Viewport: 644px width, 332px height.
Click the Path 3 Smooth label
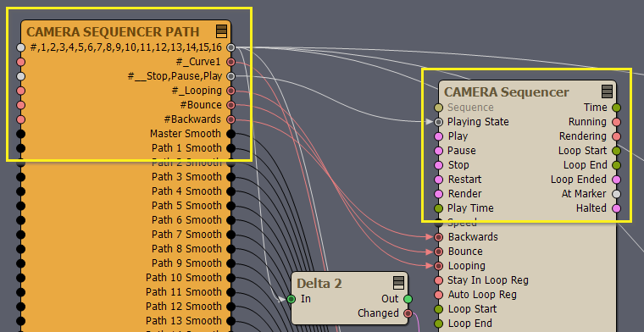point(186,177)
